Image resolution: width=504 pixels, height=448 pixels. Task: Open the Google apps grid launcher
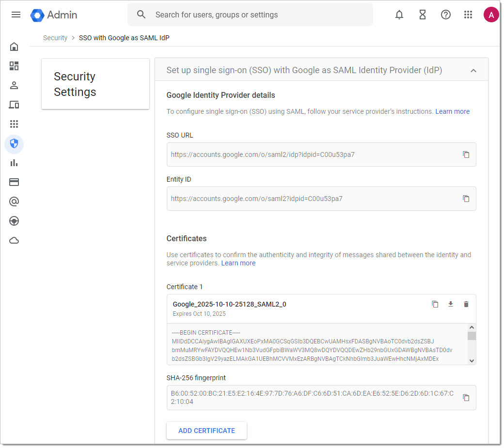468,15
